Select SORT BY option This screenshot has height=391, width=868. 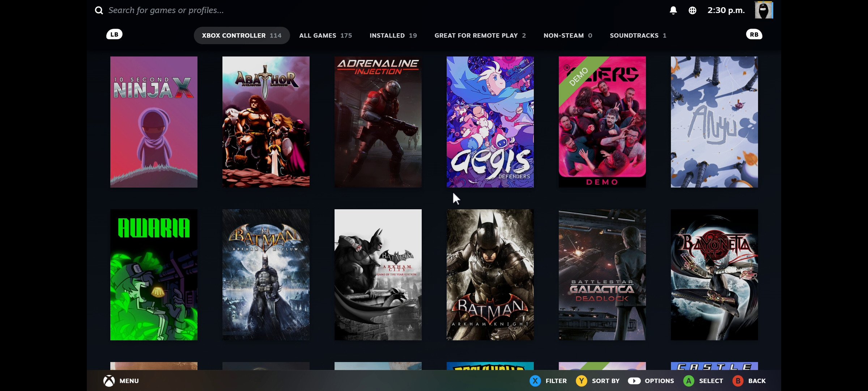click(x=605, y=381)
